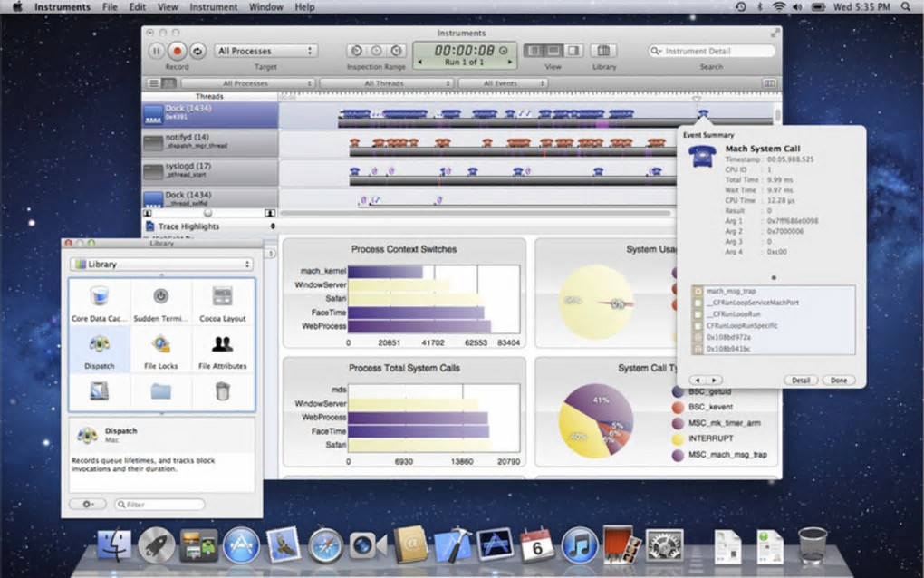Open the Window menu
Viewport: 924px width, 578px height.
[265, 7]
